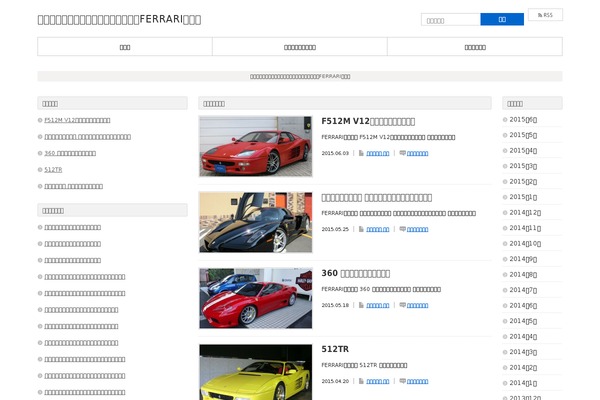Open the January 2015 archive link

(523, 197)
